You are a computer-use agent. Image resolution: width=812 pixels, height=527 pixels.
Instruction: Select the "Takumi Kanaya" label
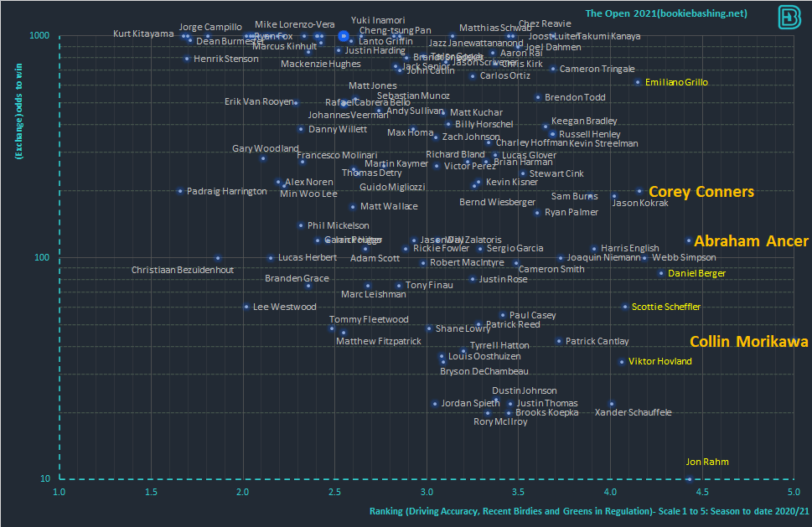click(608, 36)
